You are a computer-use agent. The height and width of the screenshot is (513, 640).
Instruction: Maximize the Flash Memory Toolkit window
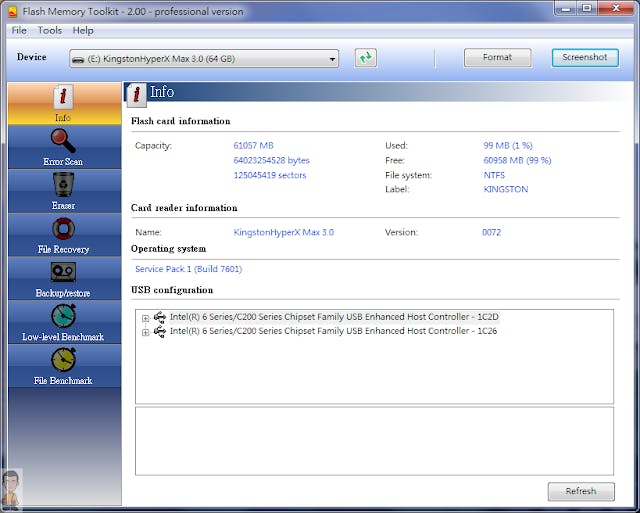click(x=587, y=9)
